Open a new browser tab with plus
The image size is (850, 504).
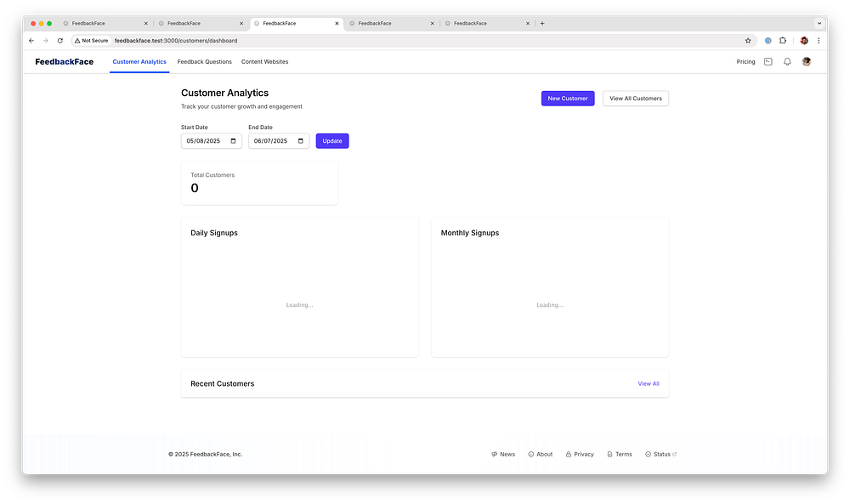(542, 23)
